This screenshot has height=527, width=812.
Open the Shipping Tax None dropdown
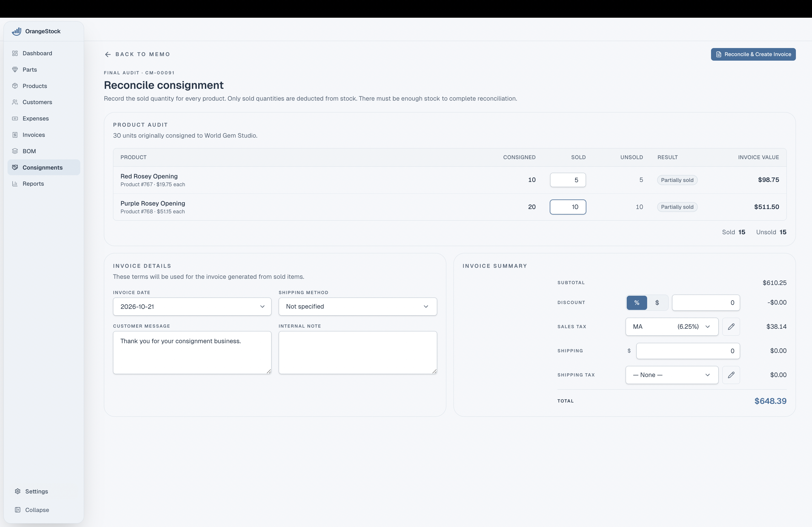pos(672,375)
